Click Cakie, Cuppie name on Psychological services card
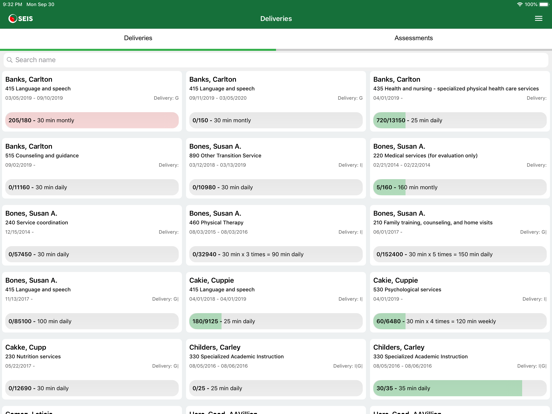 (395, 280)
